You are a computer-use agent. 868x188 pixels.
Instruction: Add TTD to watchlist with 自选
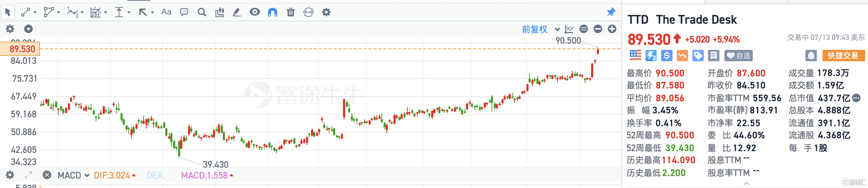[x=739, y=56]
